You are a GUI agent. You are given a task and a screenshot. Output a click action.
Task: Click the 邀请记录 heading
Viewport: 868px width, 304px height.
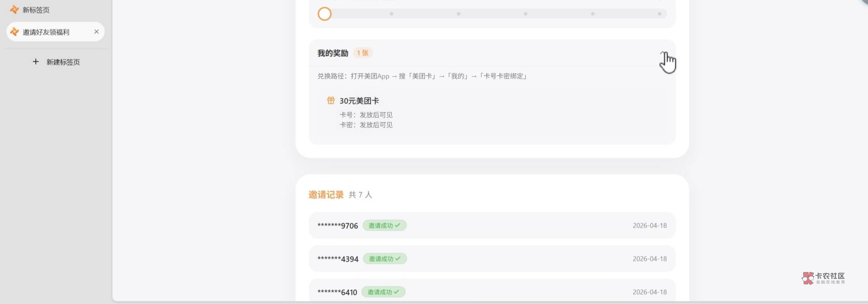pos(326,194)
